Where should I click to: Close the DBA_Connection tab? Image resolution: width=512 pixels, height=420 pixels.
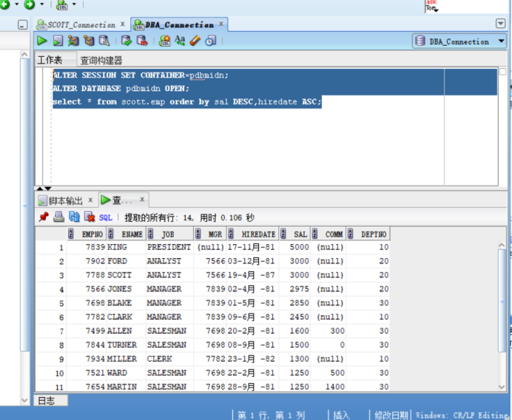click(221, 24)
